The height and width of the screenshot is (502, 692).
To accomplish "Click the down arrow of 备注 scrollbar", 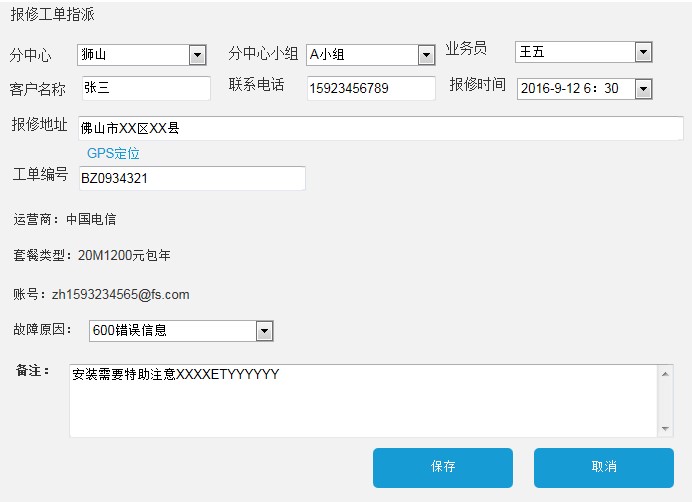I will coord(665,429).
